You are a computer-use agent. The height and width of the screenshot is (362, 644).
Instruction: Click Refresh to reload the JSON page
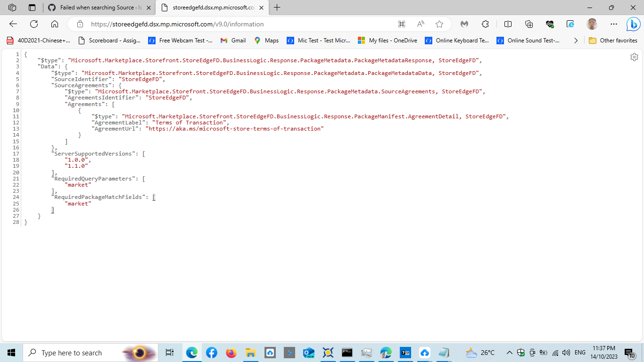coord(33,24)
